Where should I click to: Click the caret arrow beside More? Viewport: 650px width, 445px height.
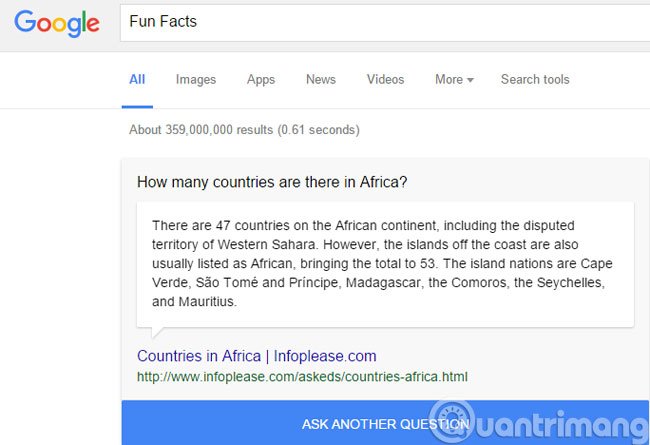tap(470, 80)
